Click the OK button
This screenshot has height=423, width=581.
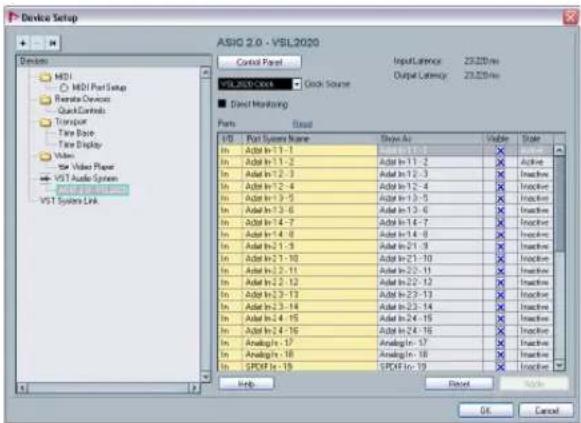click(486, 410)
